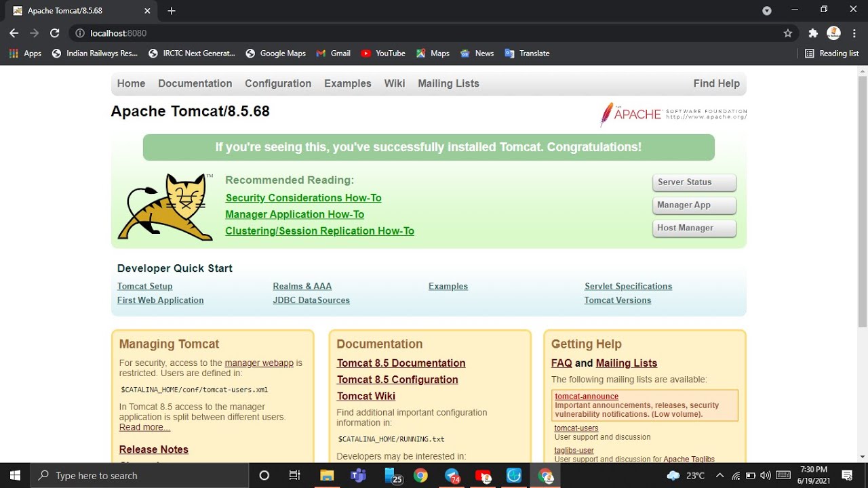This screenshot has height=488, width=868.
Task: Open Realms & AAA link
Action: 302,286
